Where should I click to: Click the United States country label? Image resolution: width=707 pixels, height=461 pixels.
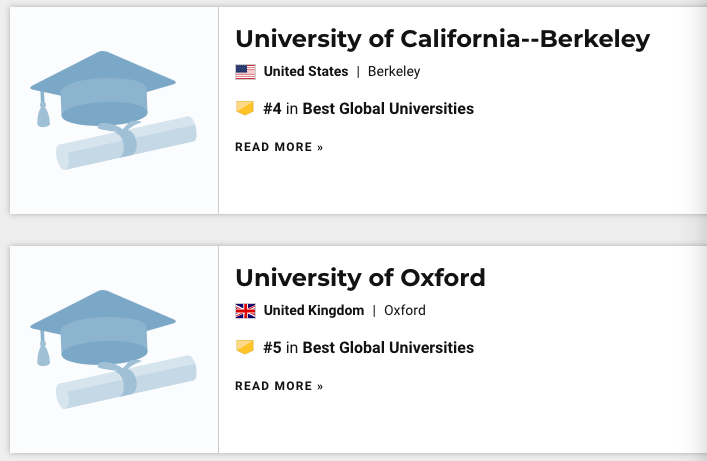[x=306, y=72]
